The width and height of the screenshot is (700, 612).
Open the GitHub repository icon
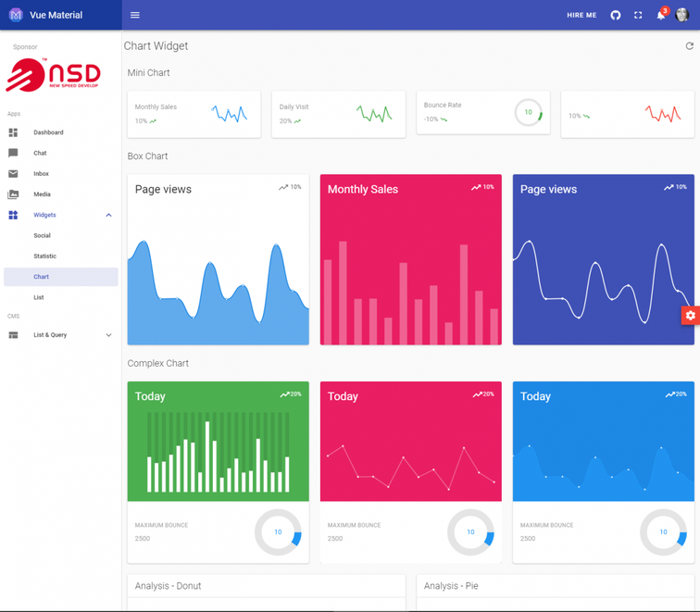point(616,15)
